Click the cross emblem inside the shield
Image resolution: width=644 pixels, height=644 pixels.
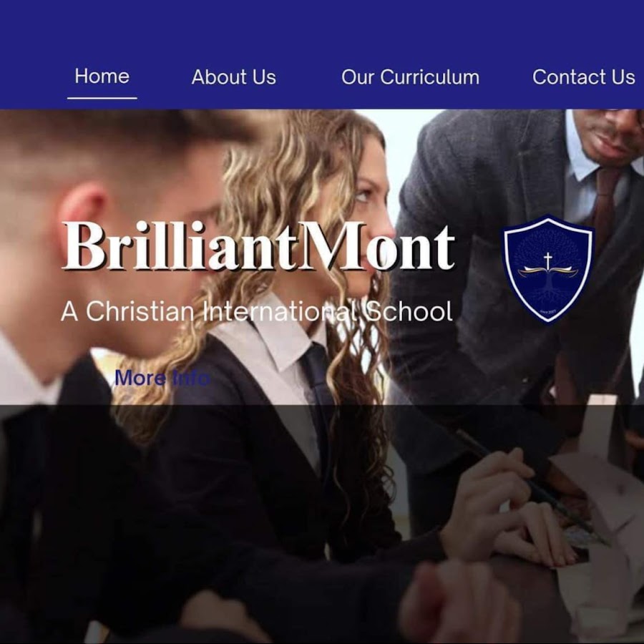click(x=547, y=260)
